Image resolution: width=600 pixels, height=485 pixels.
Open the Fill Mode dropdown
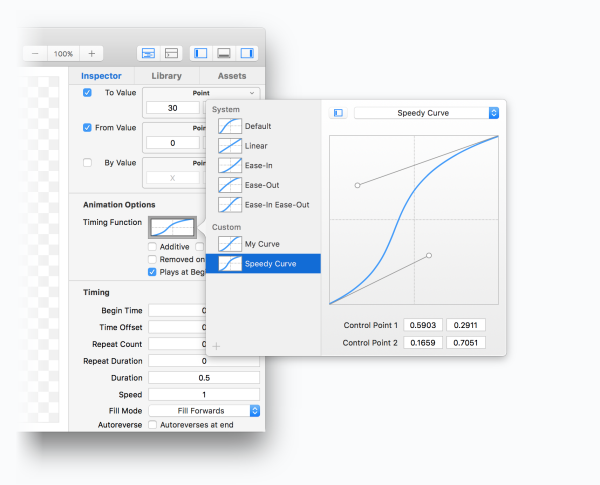pos(205,410)
